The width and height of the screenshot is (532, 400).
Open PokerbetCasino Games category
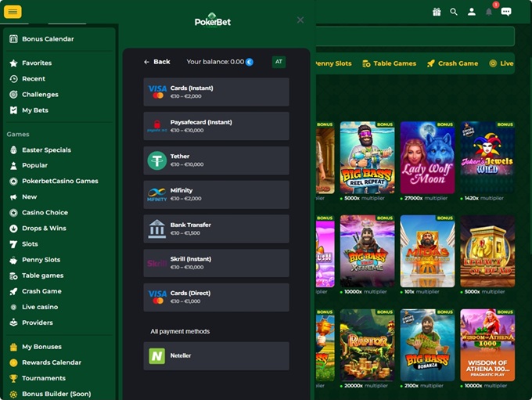click(x=59, y=182)
